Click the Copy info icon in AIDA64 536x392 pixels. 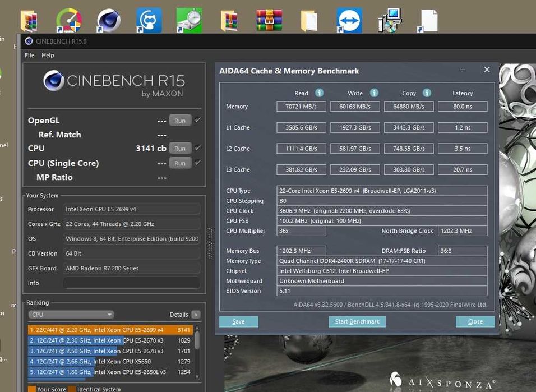(x=427, y=93)
